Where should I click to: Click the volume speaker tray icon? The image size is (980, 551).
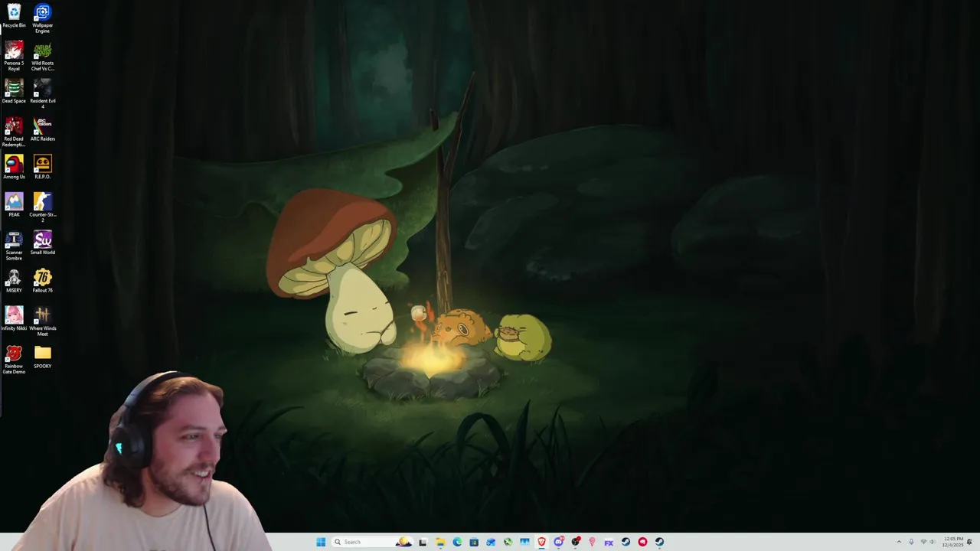pyautogui.click(x=933, y=542)
